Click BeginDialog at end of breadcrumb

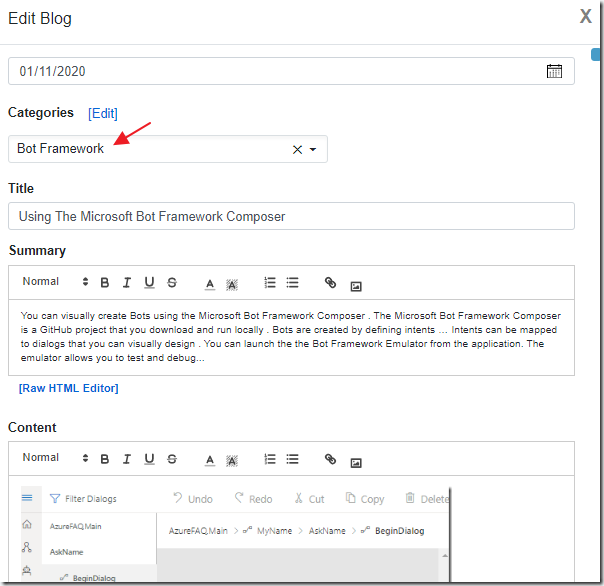pyautogui.click(x=399, y=531)
